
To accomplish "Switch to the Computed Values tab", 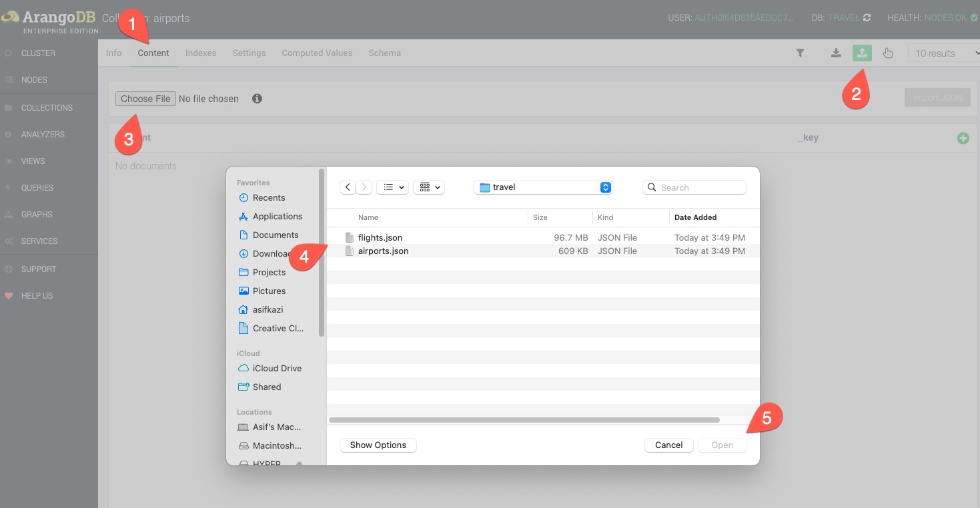I will pyautogui.click(x=317, y=53).
